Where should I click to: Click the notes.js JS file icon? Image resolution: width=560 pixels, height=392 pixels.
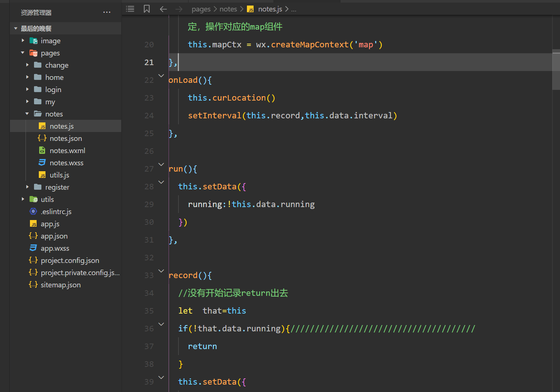click(x=43, y=126)
